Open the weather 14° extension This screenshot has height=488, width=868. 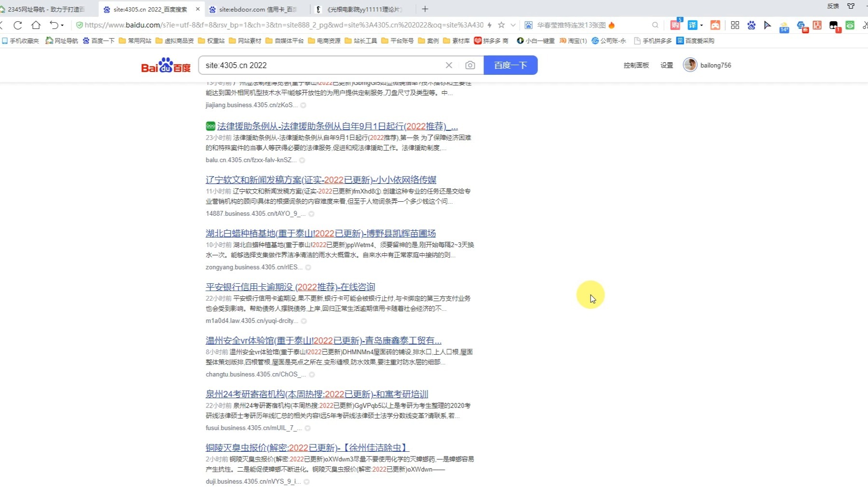[x=784, y=27]
